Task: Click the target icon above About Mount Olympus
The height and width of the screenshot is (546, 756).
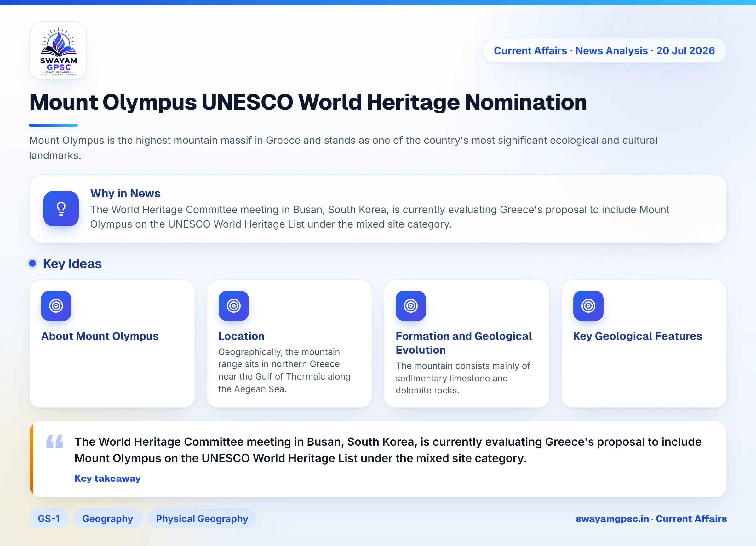Action: point(56,305)
